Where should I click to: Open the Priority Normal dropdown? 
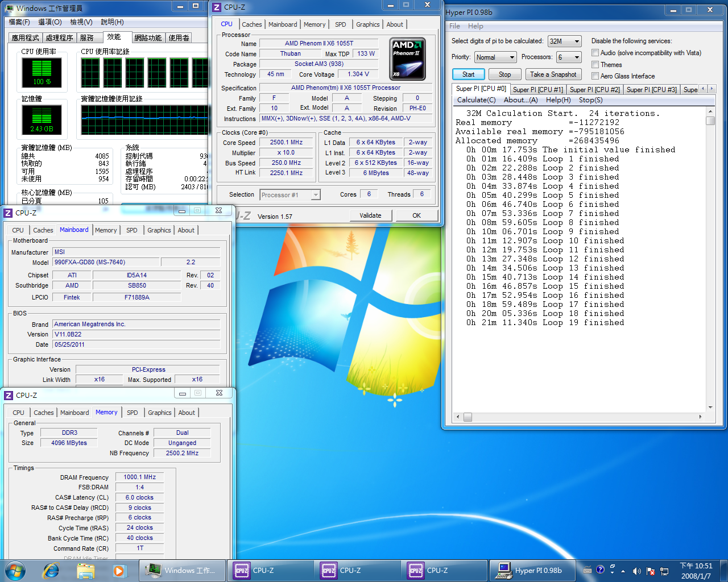495,57
